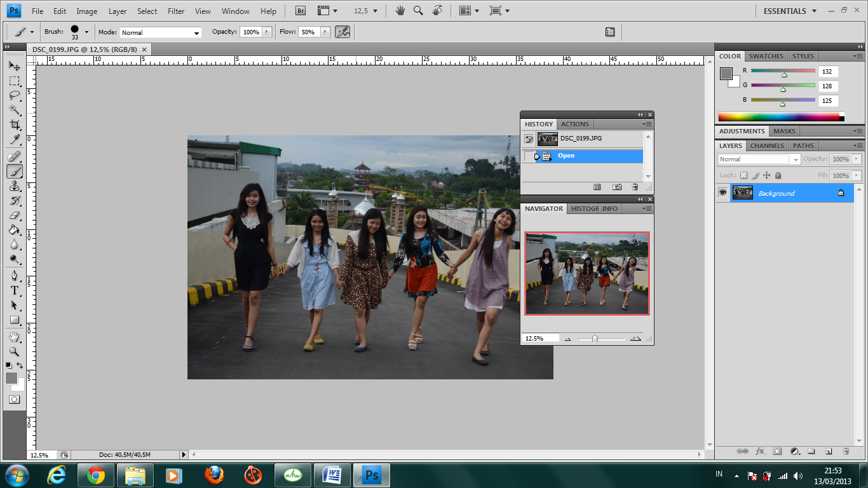Select the Magic Wand tool
868x488 pixels.
point(14,110)
